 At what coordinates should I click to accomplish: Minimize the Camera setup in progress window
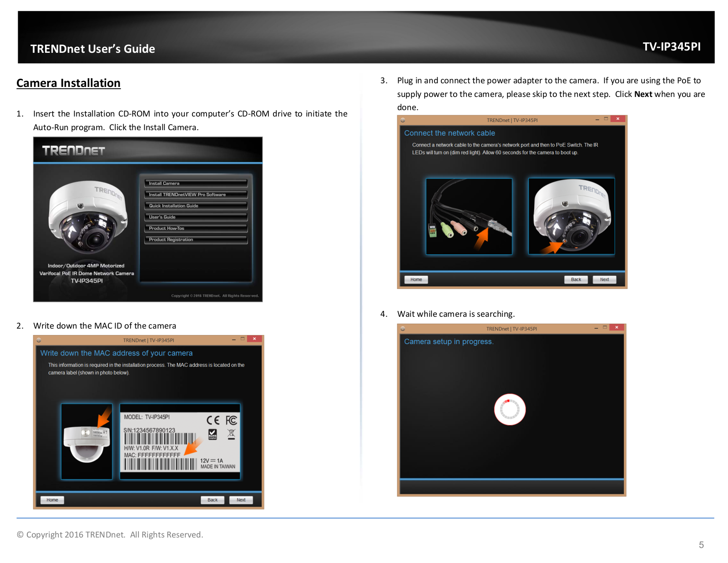pyautogui.click(x=597, y=328)
